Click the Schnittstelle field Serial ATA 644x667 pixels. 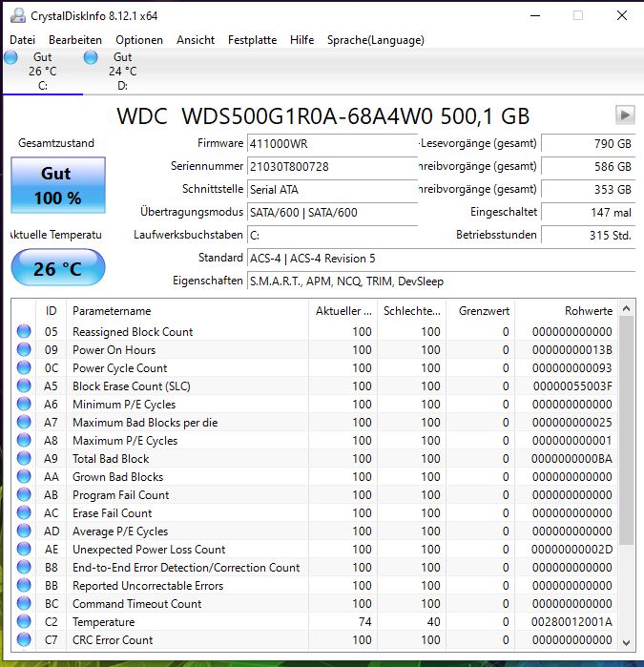click(x=332, y=190)
